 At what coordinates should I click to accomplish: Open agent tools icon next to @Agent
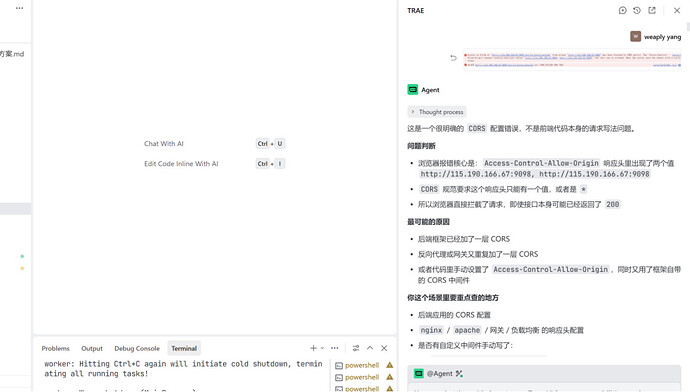pyautogui.click(x=459, y=374)
